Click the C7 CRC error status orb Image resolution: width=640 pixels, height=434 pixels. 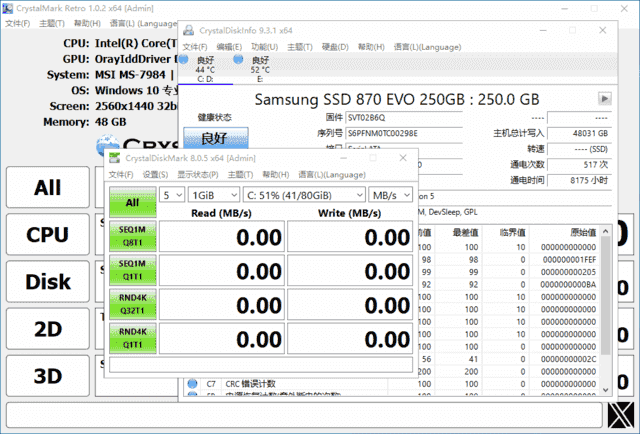point(192,384)
